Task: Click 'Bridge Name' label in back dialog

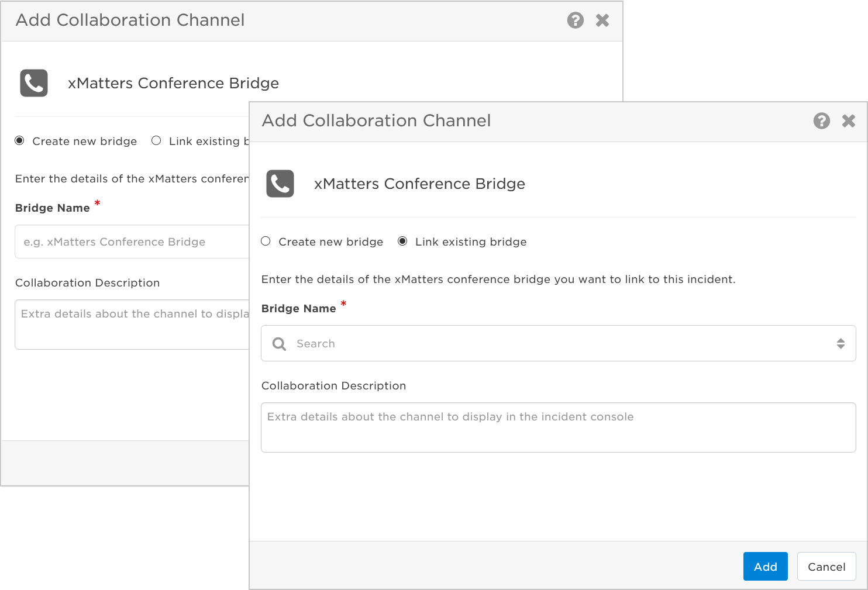Action: 53,208
